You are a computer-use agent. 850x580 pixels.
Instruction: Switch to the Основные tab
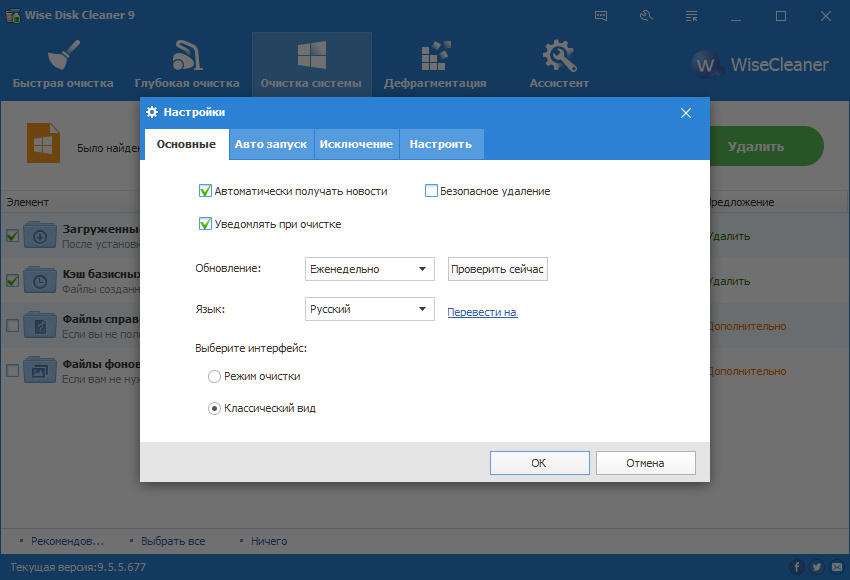pos(186,144)
